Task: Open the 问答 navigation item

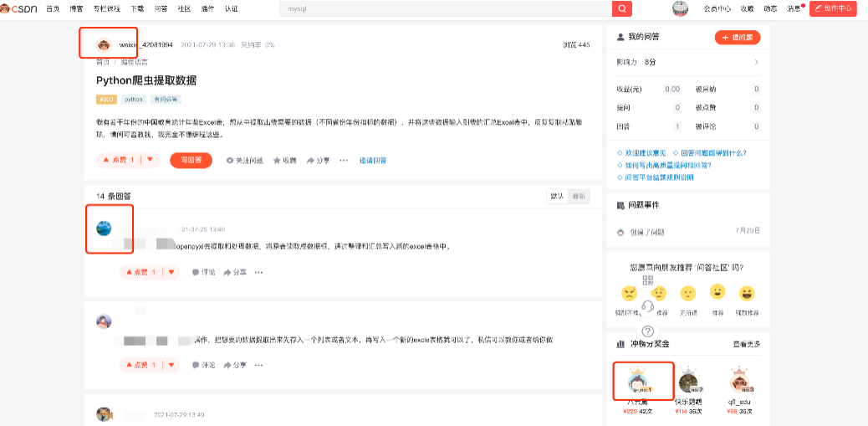Action: [161, 8]
